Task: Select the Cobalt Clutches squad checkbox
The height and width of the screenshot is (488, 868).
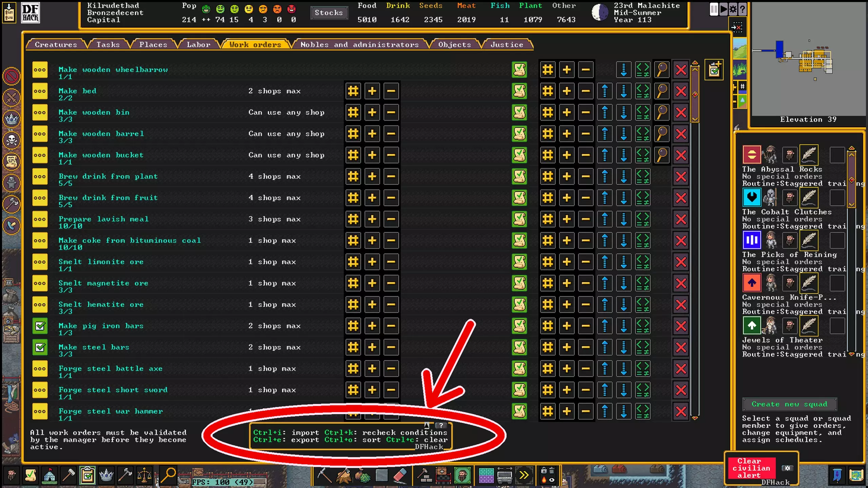Action: (x=837, y=198)
